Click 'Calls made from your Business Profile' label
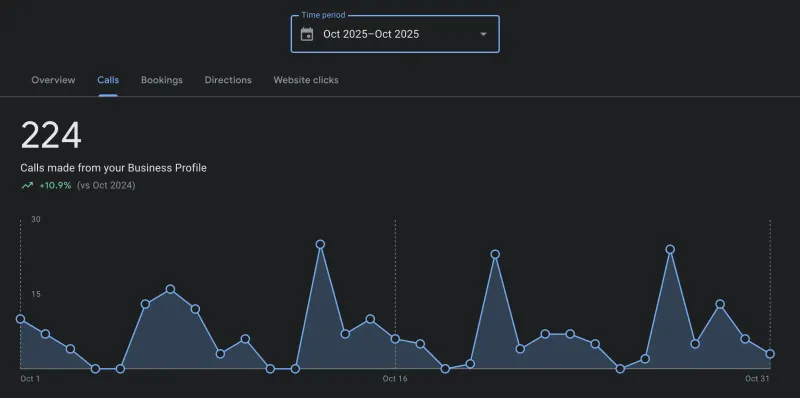Screen dimensions: 800x398 pyautogui.click(x=113, y=168)
